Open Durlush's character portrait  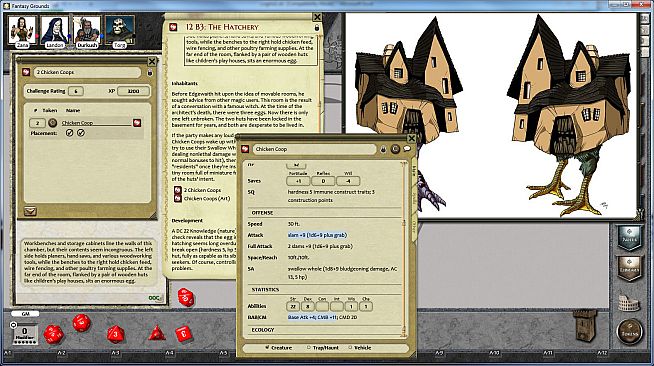coord(87,30)
